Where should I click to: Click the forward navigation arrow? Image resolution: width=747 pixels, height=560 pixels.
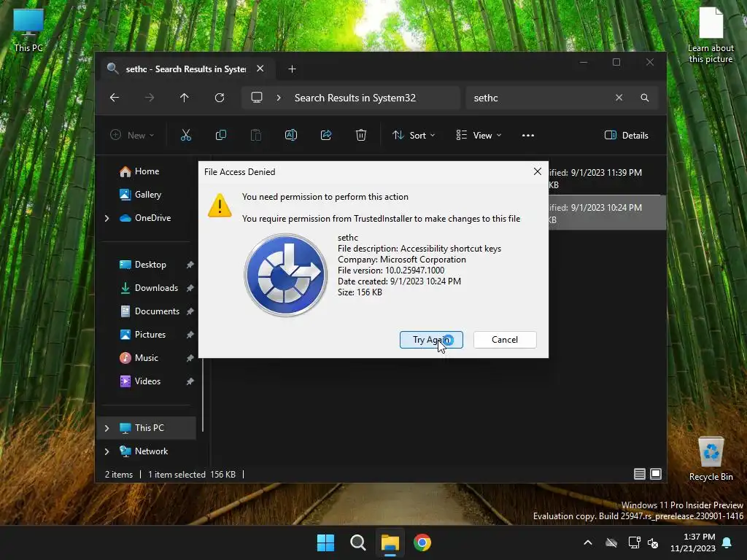pyautogui.click(x=150, y=98)
